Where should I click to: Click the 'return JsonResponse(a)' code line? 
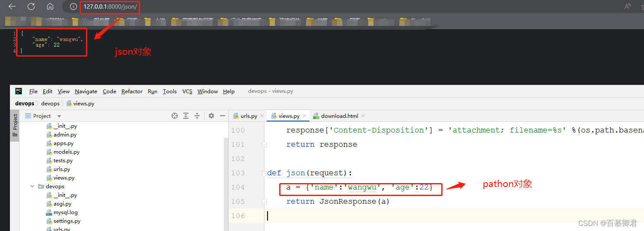click(x=338, y=202)
